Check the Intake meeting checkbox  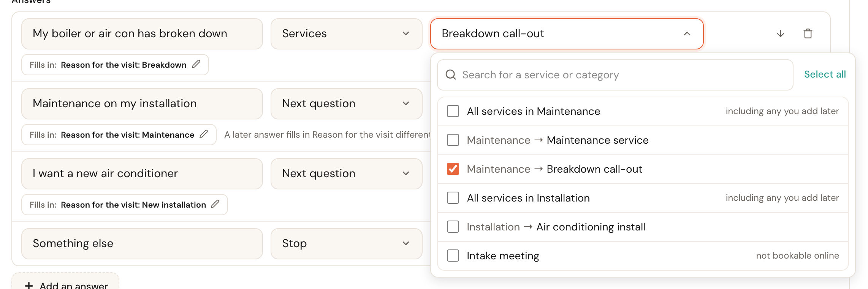(x=453, y=256)
